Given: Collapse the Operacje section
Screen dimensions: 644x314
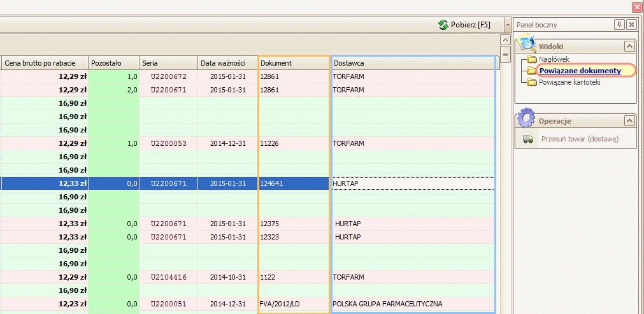Looking at the screenshot, I should coord(629,121).
